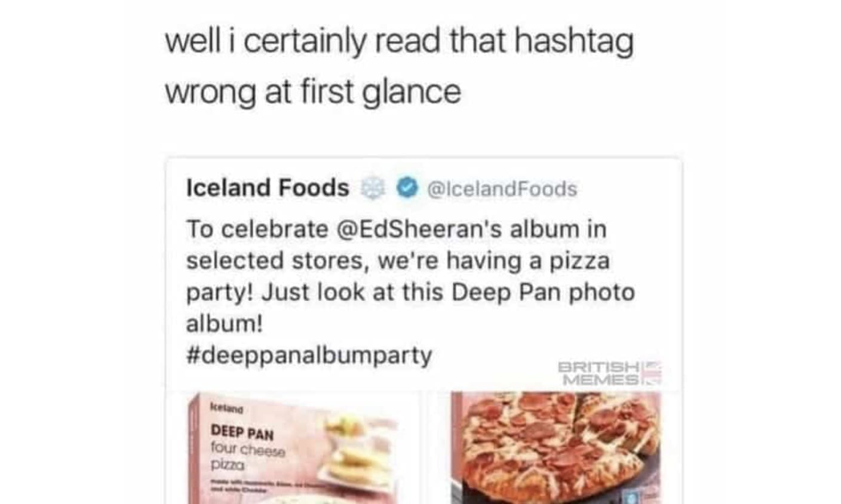Click the blue verified checkmark badge

point(407,188)
